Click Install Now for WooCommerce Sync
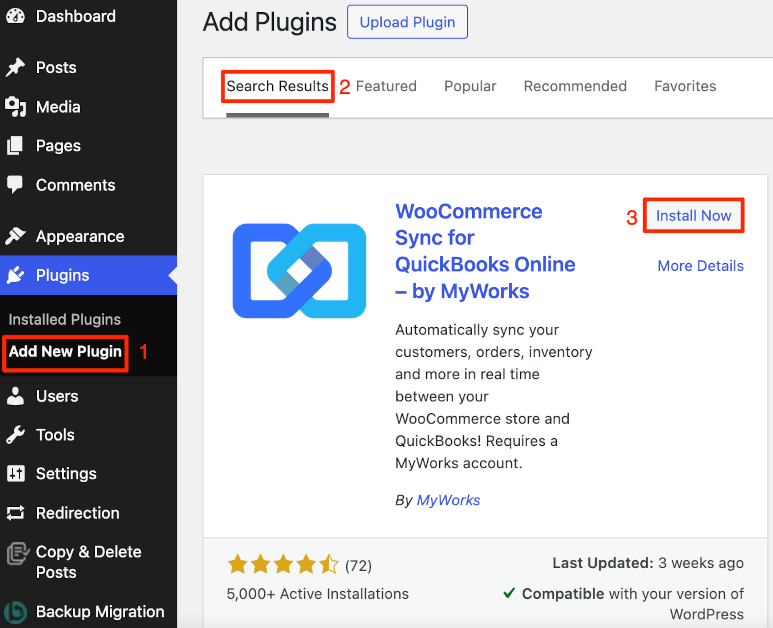The image size is (773, 628). 693,216
